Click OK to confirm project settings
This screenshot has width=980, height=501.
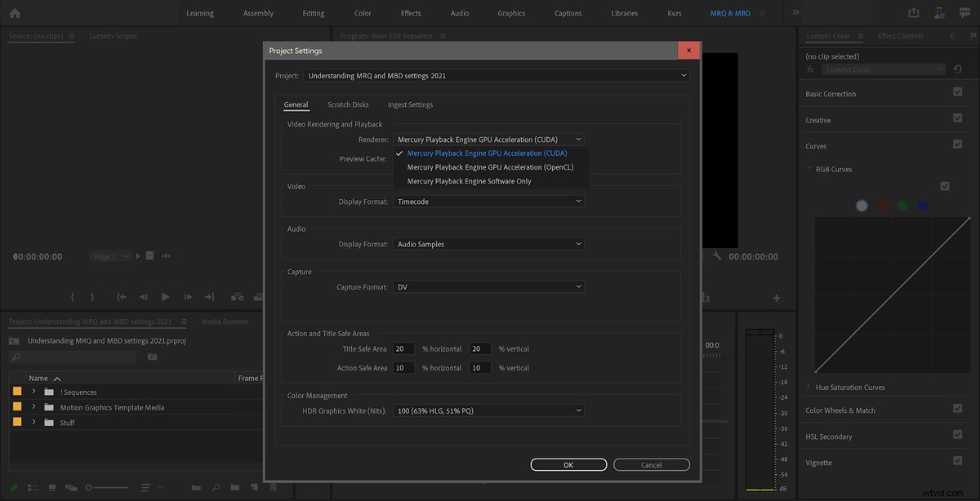pos(568,464)
